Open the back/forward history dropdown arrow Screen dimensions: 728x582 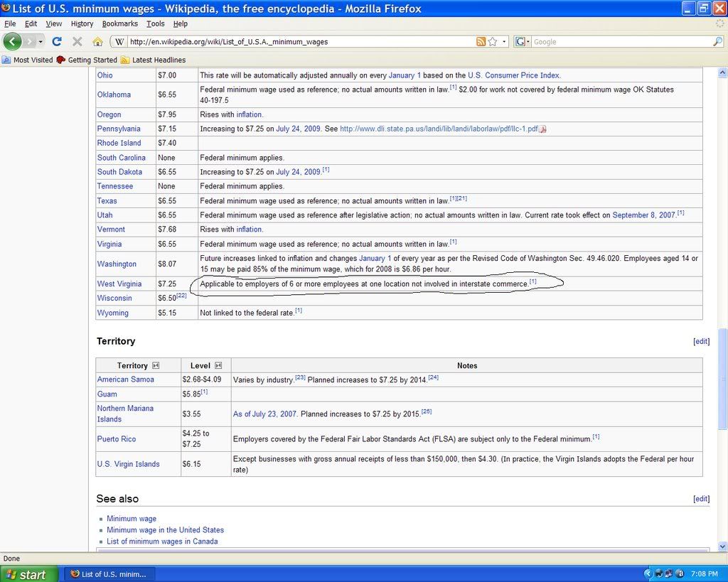coord(41,42)
